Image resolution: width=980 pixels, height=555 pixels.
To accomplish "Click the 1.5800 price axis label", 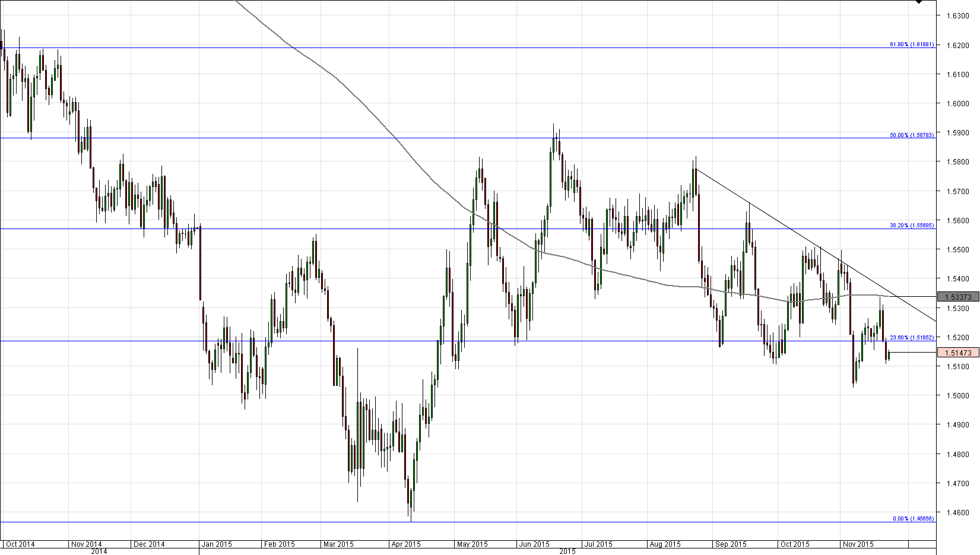I will coord(957,162).
